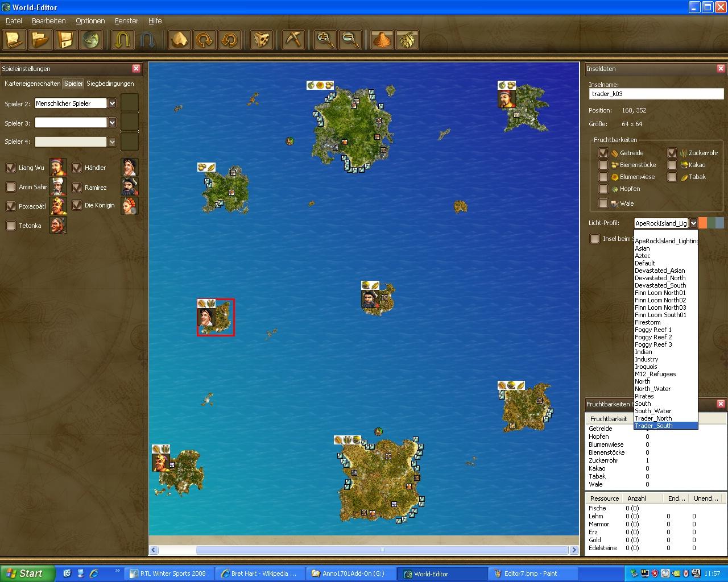Switch to RTL Winter Sports 2008 taskbar button
This screenshot has height=582, width=728.
tap(170, 573)
